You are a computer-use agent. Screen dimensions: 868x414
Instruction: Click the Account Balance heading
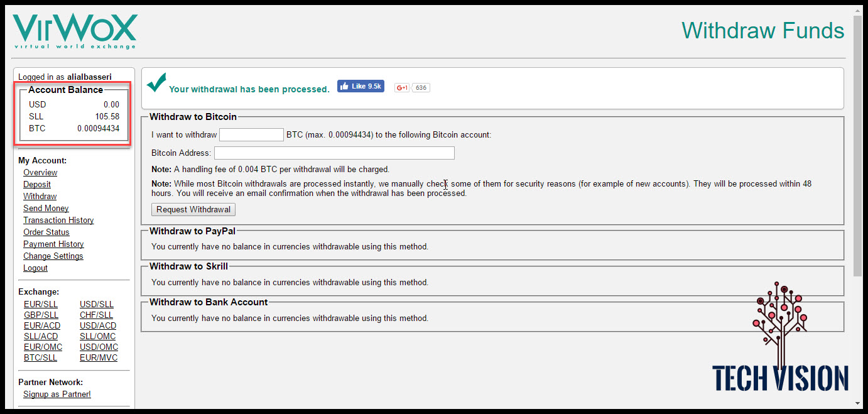point(65,90)
